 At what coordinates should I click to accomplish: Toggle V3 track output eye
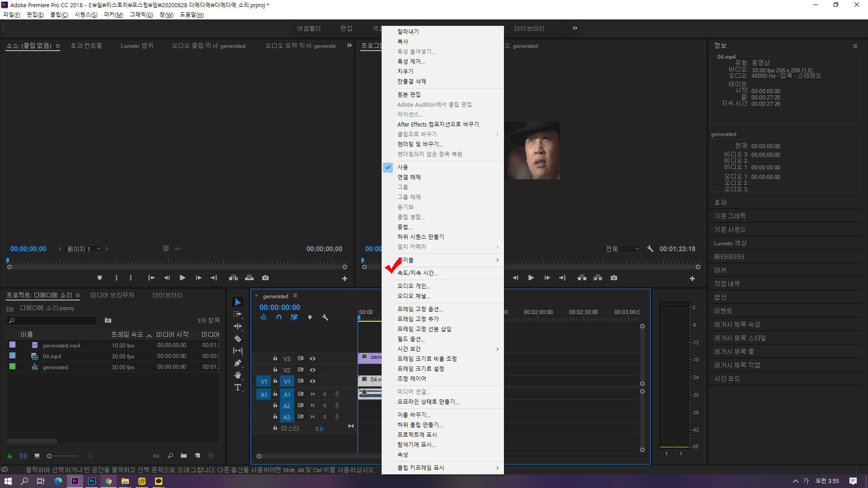tap(312, 358)
